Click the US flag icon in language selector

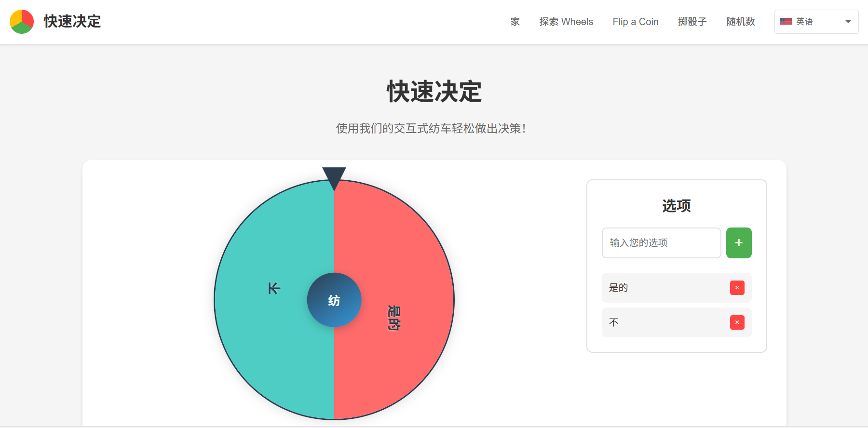(x=786, y=22)
